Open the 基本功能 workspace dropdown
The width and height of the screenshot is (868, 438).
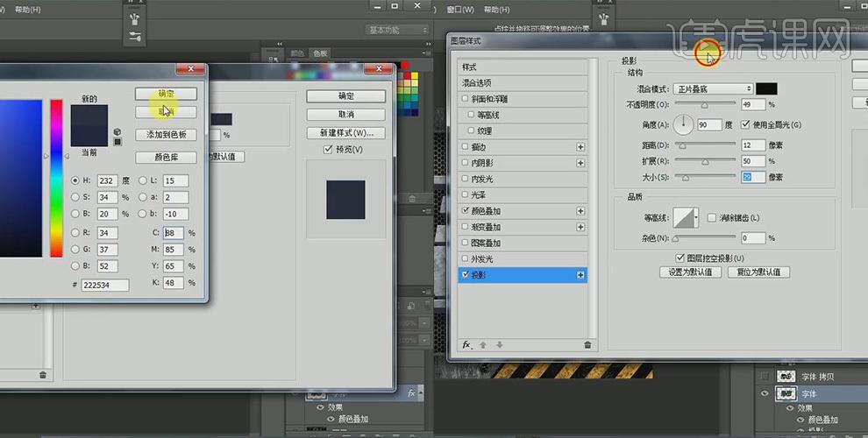[397, 30]
